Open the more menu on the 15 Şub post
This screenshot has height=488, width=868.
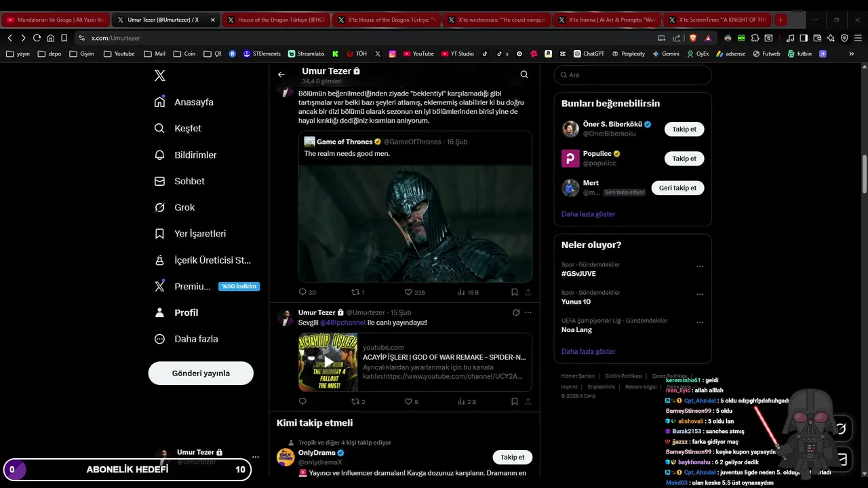pyautogui.click(x=528, y=312)
